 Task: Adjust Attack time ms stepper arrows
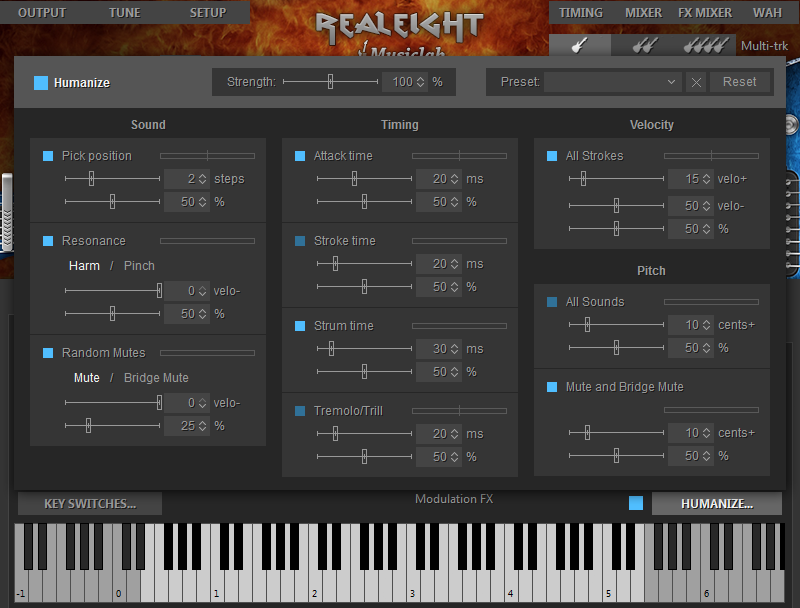(x=455, y=179)
